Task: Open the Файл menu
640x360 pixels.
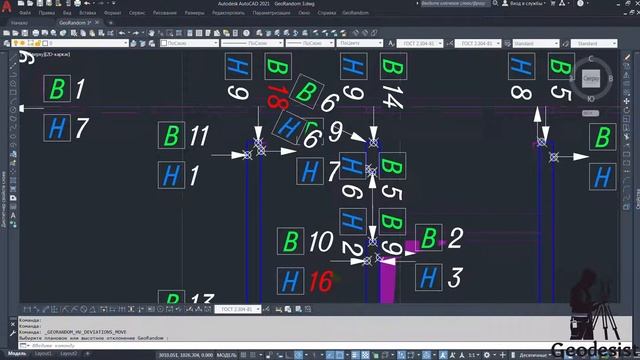Action: pos(25,13)
